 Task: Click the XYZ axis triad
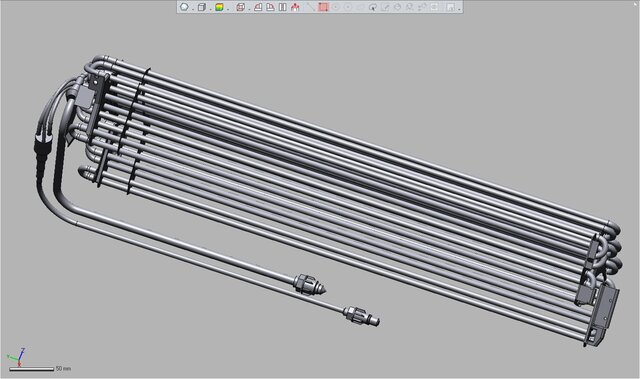(16, 357)
